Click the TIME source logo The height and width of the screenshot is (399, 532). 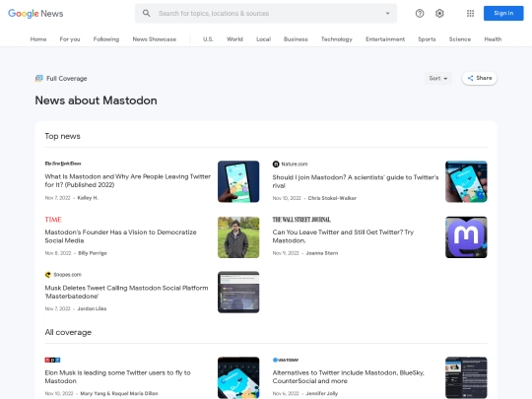click(53, 220)
